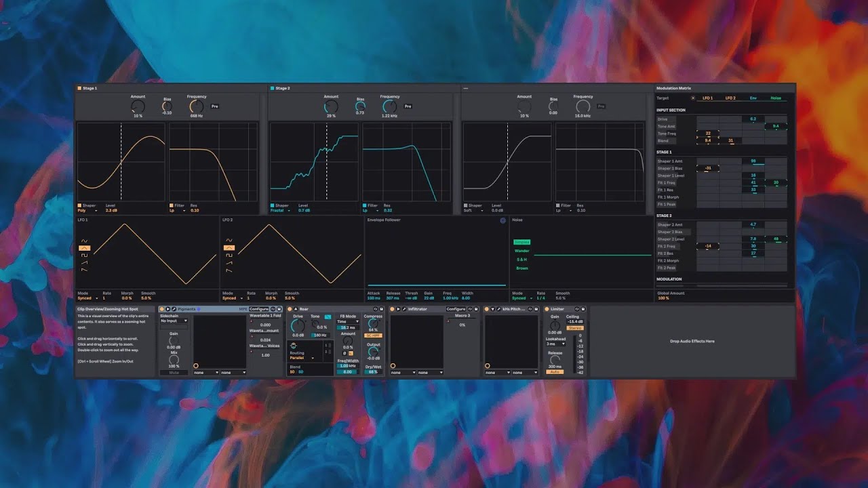
Task: Click the Limiter Stereo button
Action: pos(575,328)
